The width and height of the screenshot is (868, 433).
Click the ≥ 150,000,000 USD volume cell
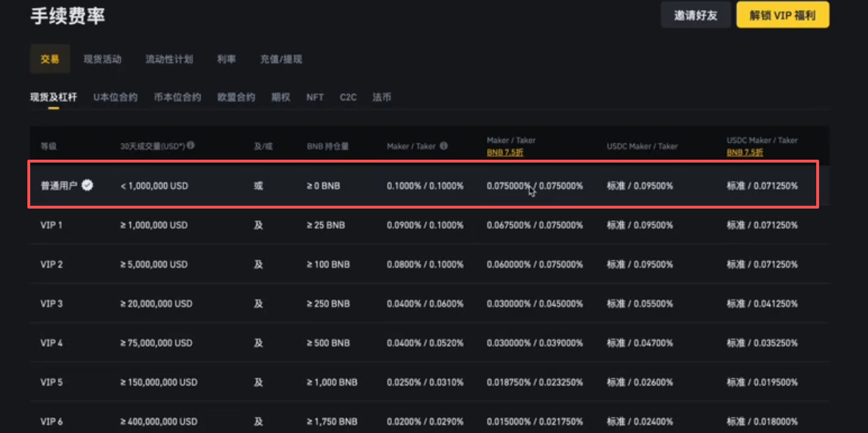click(159, 382)
